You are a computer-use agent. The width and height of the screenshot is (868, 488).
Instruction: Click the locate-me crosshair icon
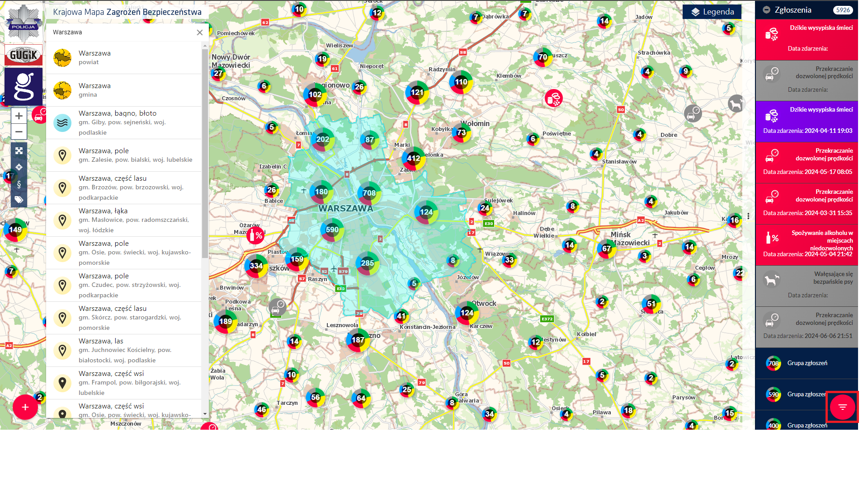pos(19,167)
